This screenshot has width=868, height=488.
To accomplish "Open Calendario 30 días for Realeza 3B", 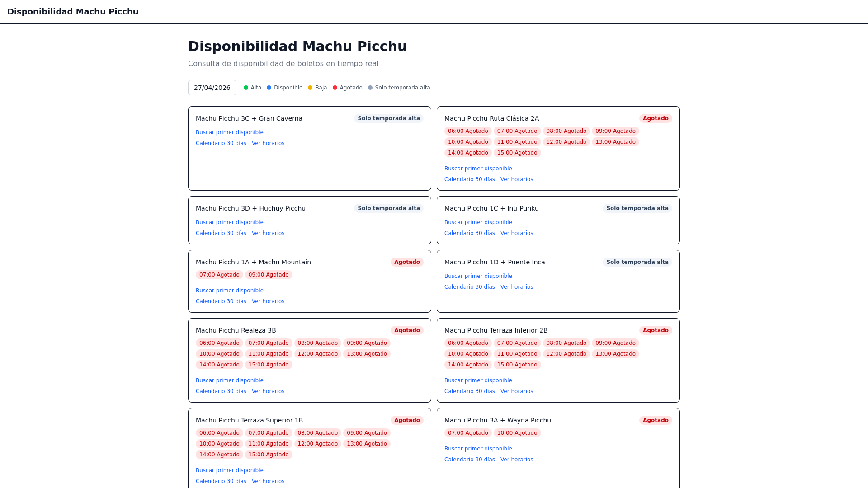I will click(x=221, y=391).
